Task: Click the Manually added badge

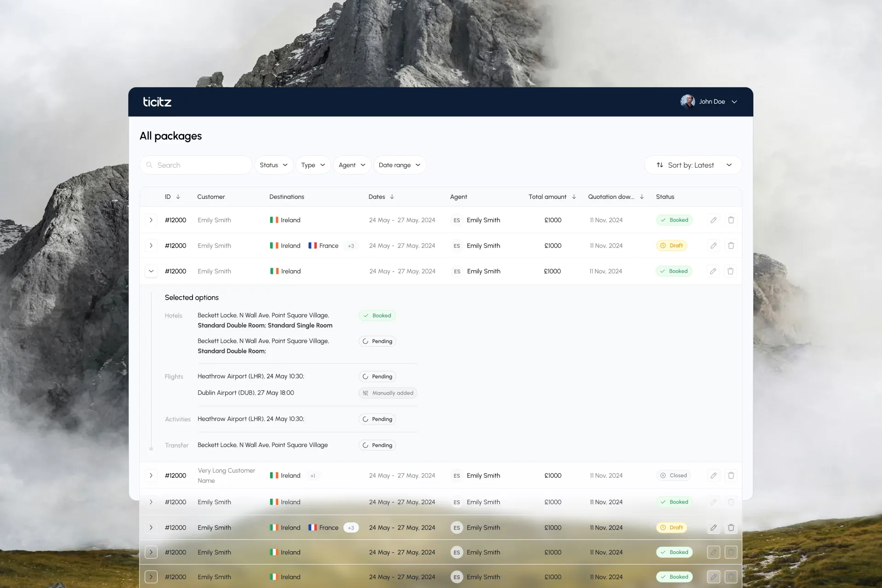Action: 388,393
